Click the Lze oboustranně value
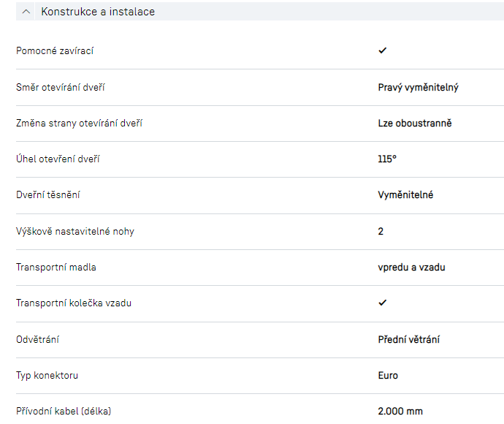This screenshot has width=504, height=424. tap(414, 123)
